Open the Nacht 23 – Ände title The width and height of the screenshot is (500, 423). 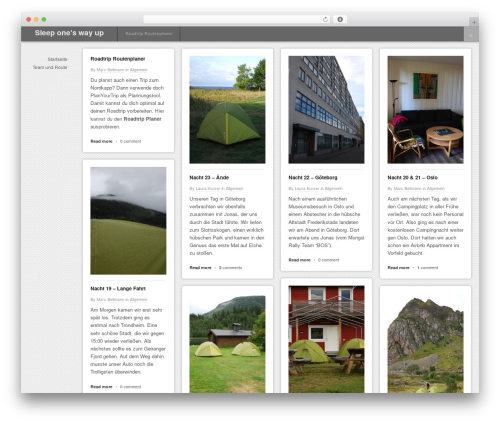click(x=209, y=178)
